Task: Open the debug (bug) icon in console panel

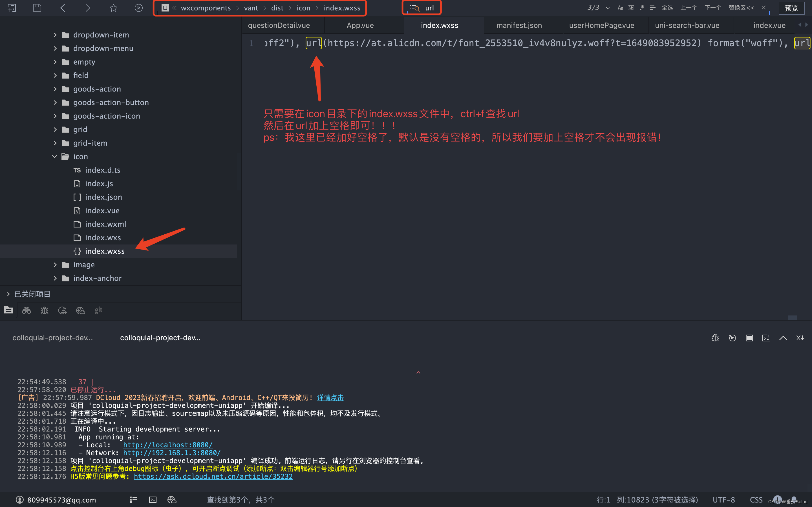Action: tap(715, 338)
